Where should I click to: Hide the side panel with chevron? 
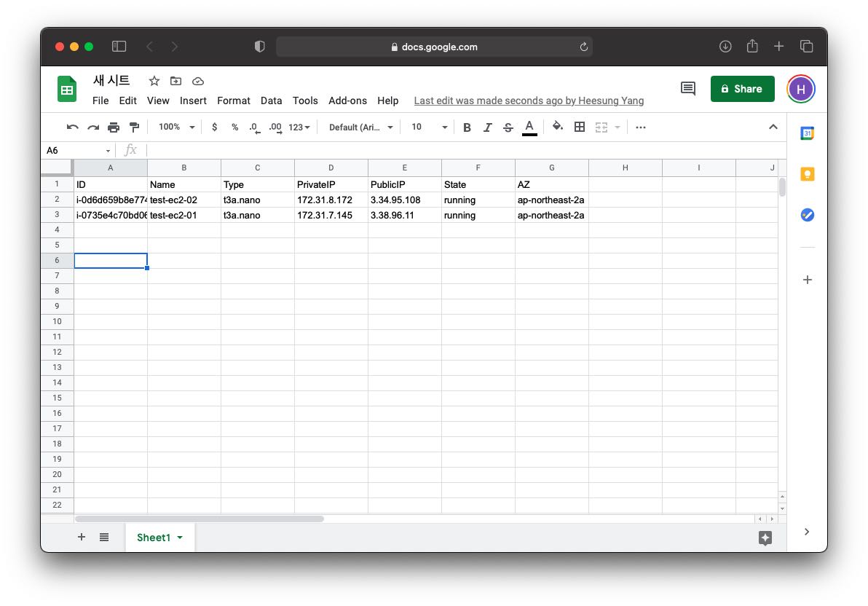point(807,532)
